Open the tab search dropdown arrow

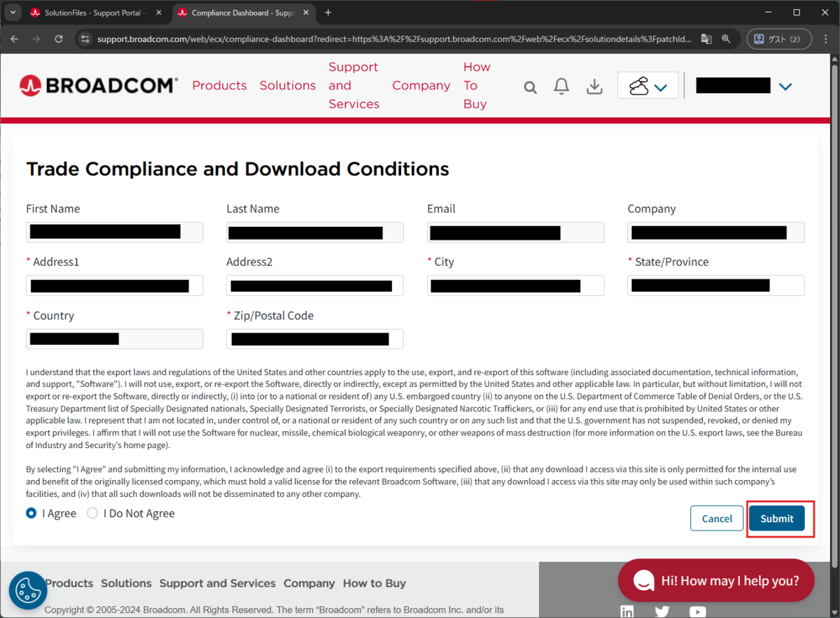tap(13, 13)
